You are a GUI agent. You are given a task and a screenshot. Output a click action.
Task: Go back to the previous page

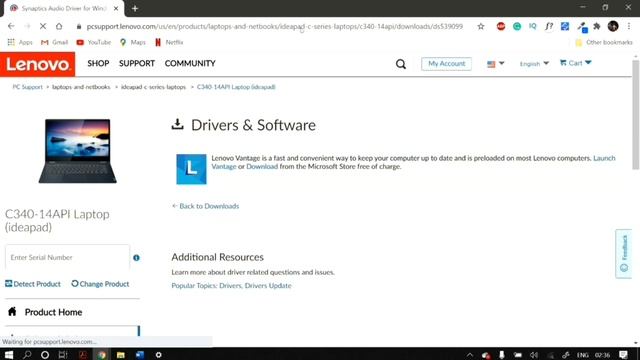(x=11, y=26)
